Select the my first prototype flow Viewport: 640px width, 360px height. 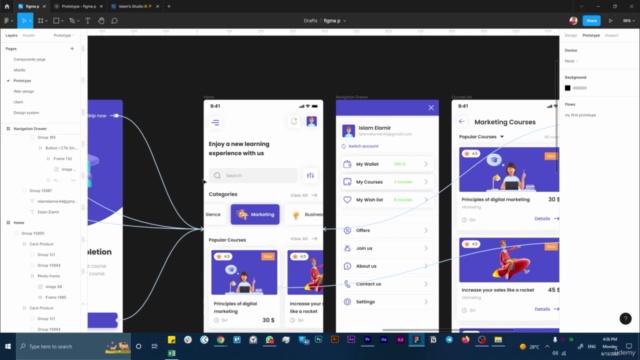pyautogui.click(x=580, y=115)
